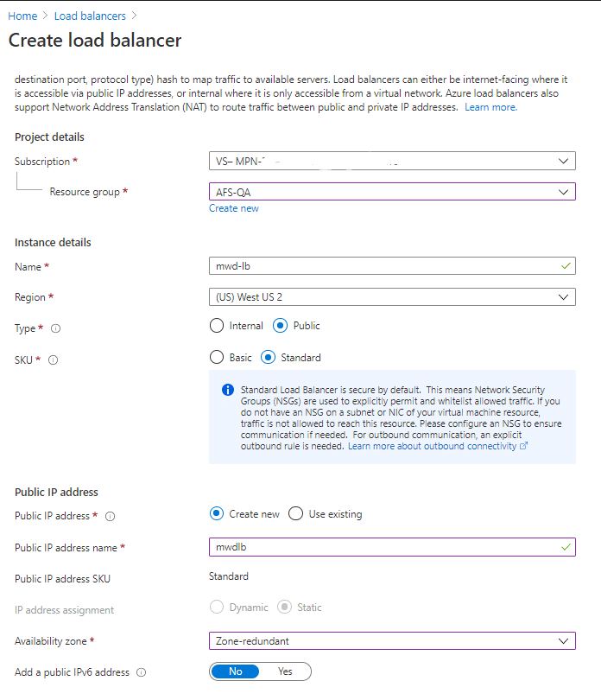Click the blue info icon in notice box
This screenshot has height=700, width=601.
tap(228, 391)
